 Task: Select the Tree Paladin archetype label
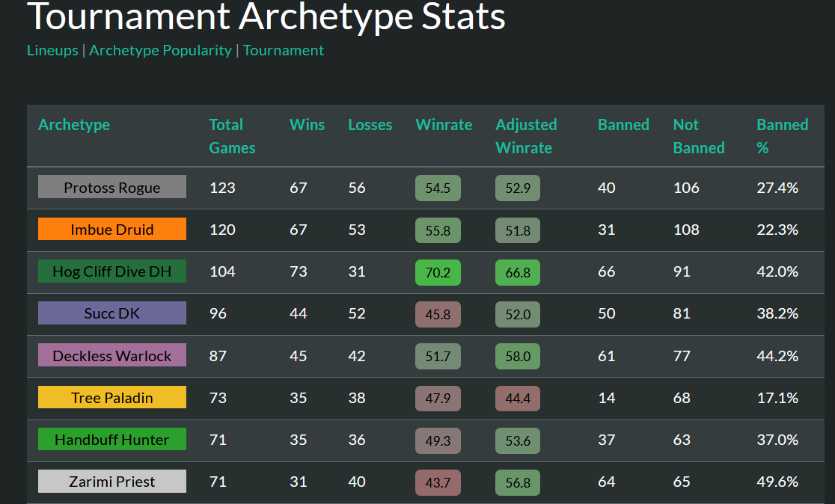click(x=112, y=397)
